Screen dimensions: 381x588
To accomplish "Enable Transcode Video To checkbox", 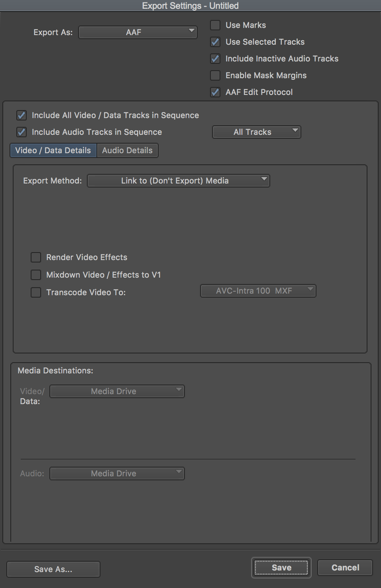I will click(36, 292).
